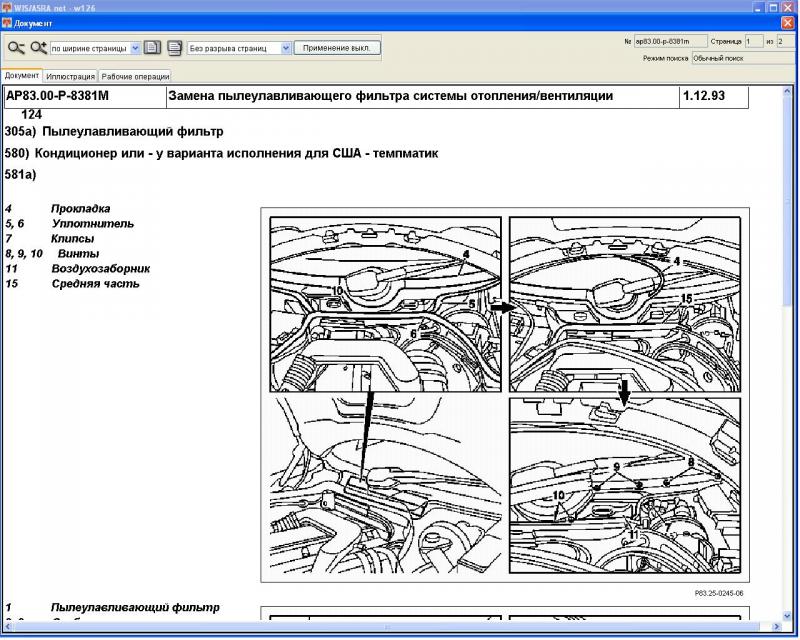This screenshot has width=800, height=640.
Task: Click the line '305a) Пылеулавливающий фильтр'
Action: pyautogui.click(x=114, y=132)
